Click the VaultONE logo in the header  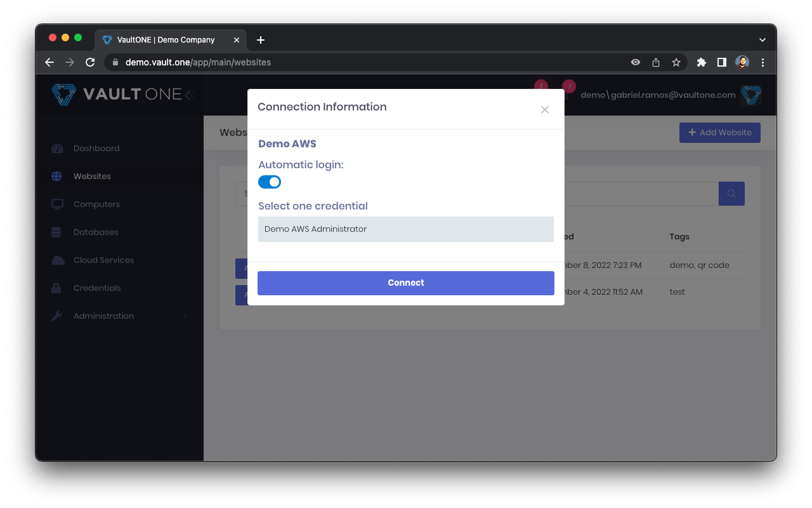point(116,95)
